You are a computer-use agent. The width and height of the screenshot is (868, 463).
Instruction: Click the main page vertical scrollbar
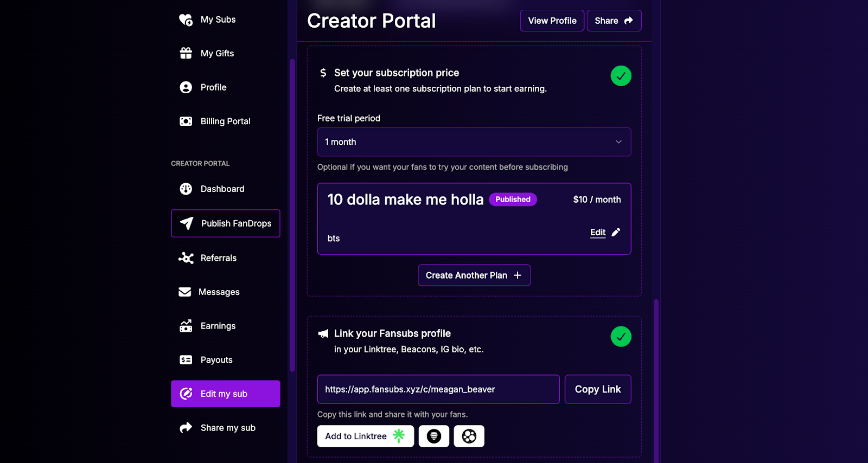(x=656, y=380)
